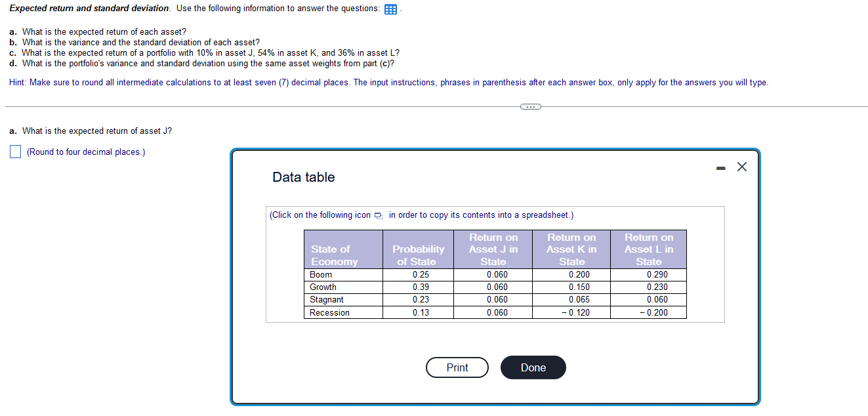This screenshot has width=868, height=416.
Task: Click the Return on Asset L header
Action: pyautogui.click(x=648, y=249)
